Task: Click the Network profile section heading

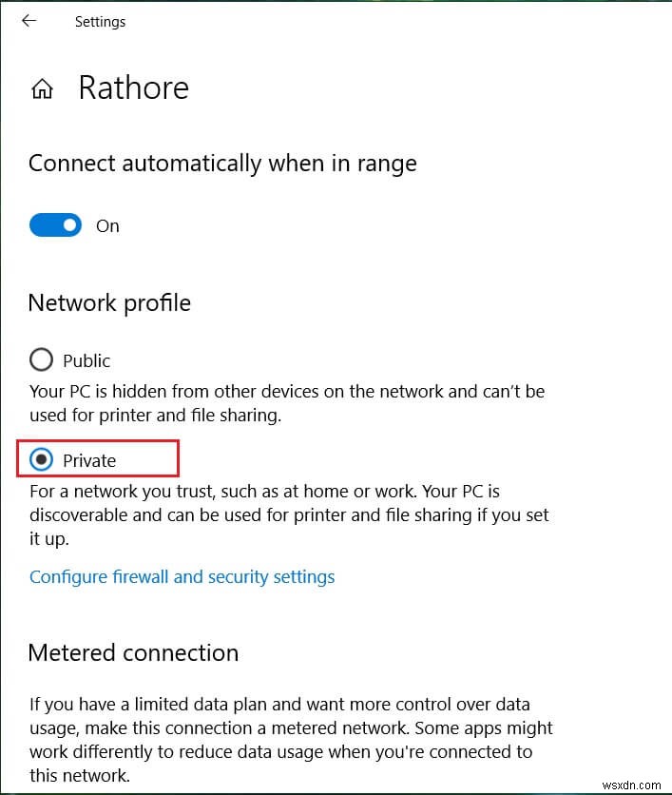Action: point(109,303)
